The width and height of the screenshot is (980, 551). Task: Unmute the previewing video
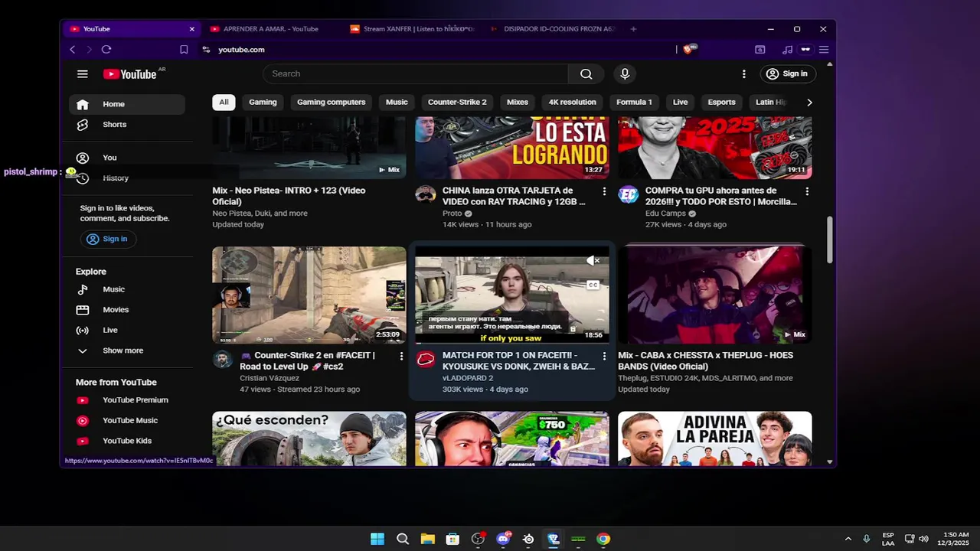593,261
